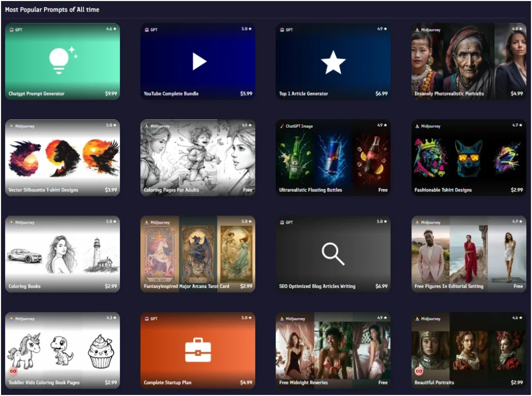The image size is (532, 396).
Task: Open the Insanely Photorealistic Portraits prompt
Action: 468,61
